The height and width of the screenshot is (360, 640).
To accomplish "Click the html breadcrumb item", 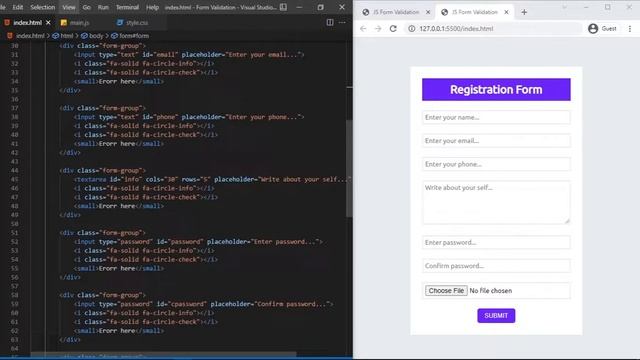I will point(67,36).
